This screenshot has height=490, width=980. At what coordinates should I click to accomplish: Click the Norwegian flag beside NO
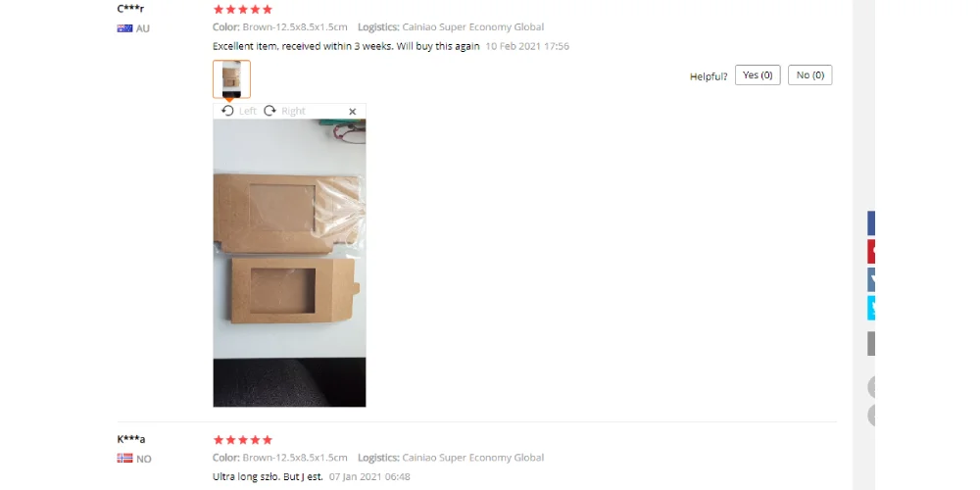(x=125, y=458)
